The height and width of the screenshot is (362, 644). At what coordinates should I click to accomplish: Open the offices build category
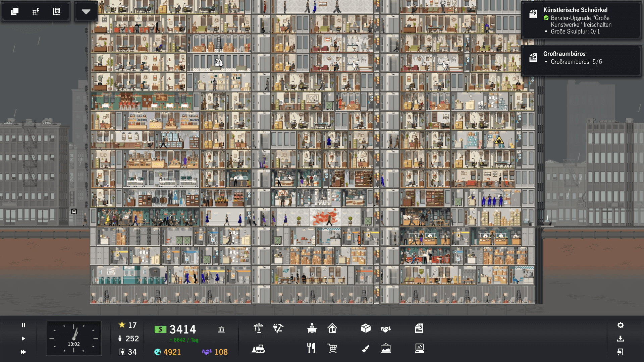click(x=312, y=328)
